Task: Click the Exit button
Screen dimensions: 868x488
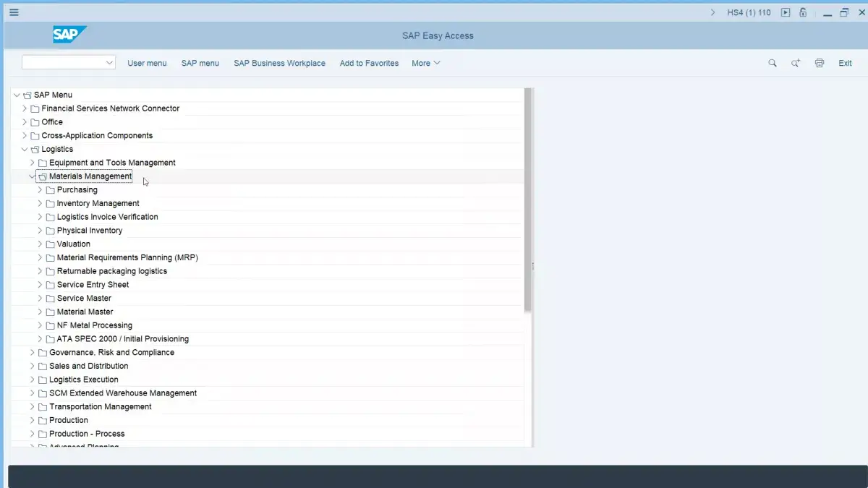Action: (x=845, y=63)
